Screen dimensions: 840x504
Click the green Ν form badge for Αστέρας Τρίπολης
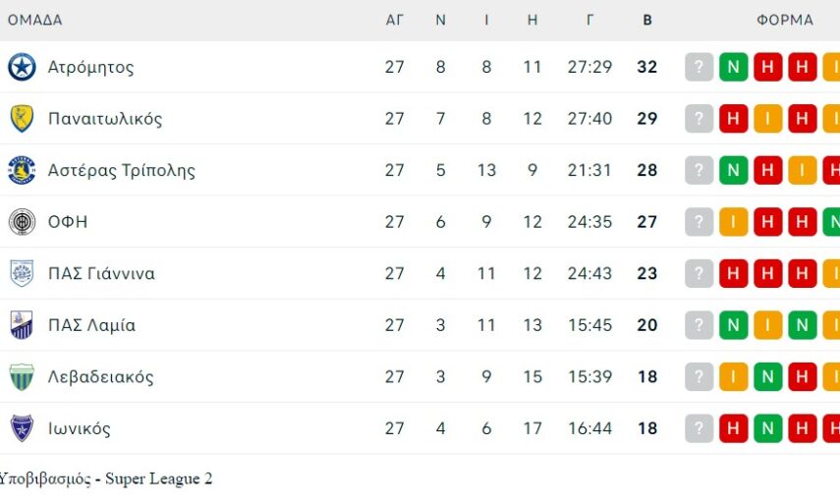coord(733,170)
